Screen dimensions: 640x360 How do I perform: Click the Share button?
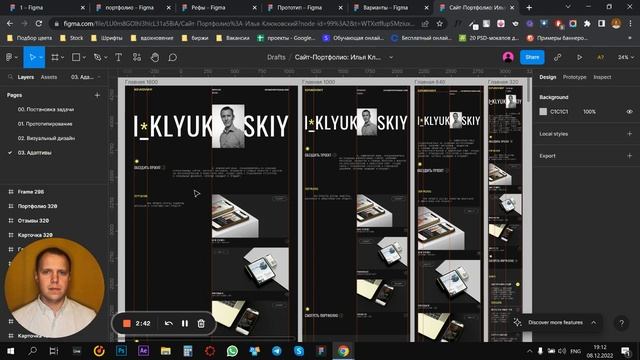(532, 57)
